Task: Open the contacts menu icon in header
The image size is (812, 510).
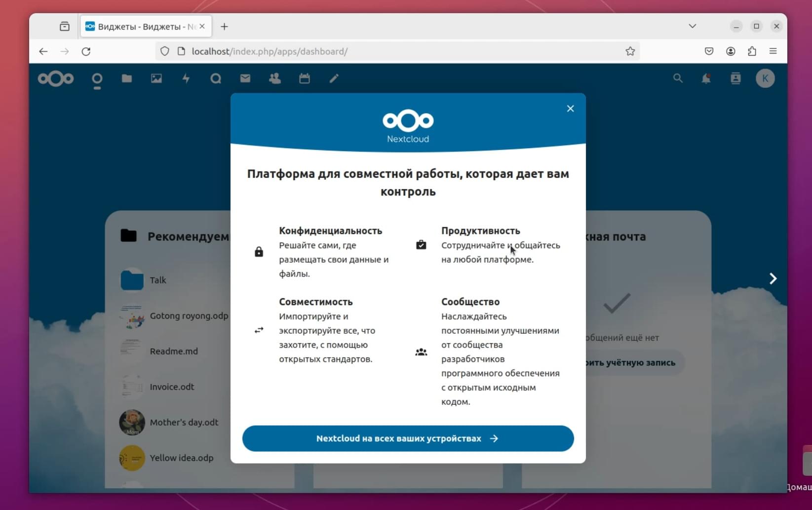Action: coord(735,78)
